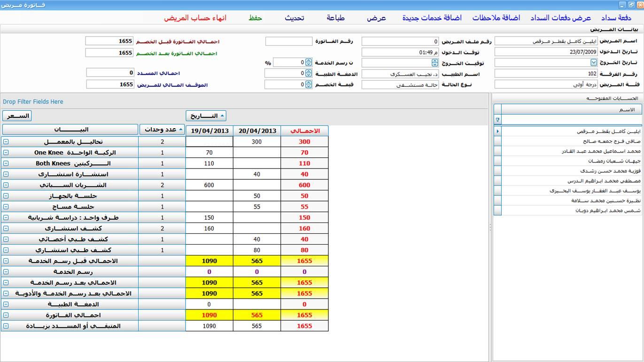Click the اسم الطبيب field
The image size is (644, 362).
click(x=400, y=74)
